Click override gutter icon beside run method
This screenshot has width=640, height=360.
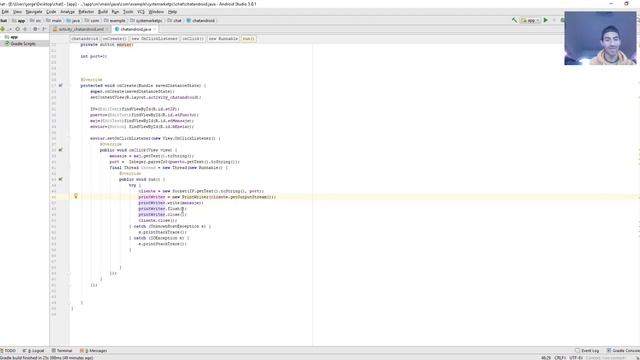point(60,179)
